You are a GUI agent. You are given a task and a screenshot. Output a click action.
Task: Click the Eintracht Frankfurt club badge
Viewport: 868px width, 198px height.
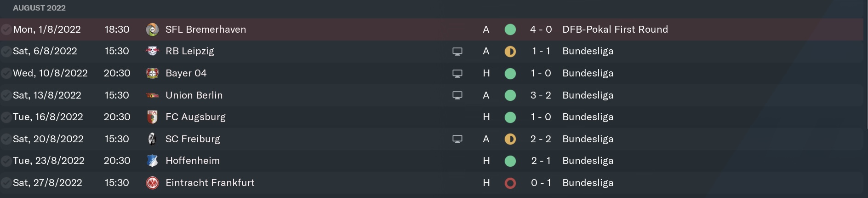pyautogui.click(x=152, y=183)
